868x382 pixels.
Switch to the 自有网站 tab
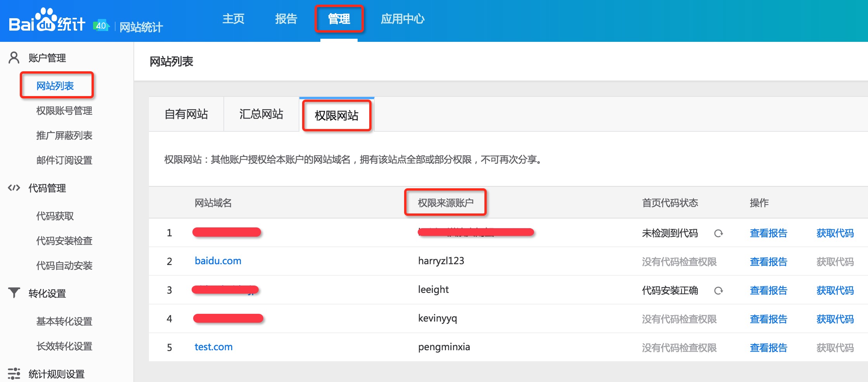tap(186, 114)
